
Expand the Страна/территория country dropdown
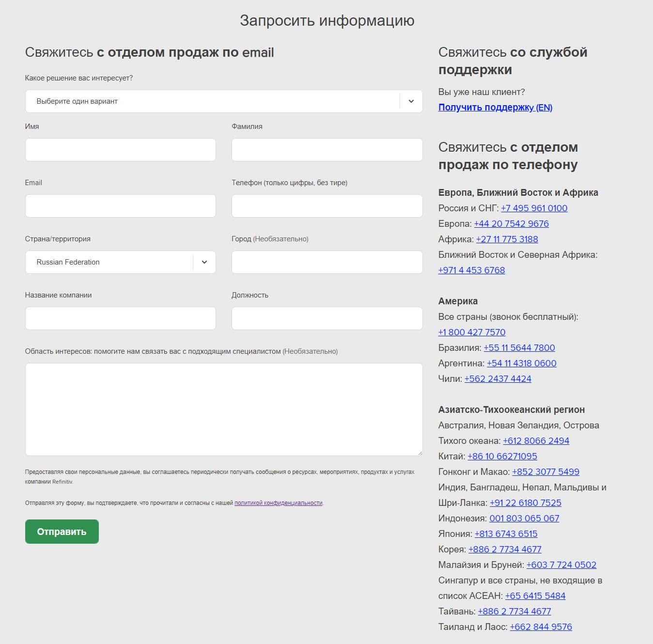click(x=120, y=262)
